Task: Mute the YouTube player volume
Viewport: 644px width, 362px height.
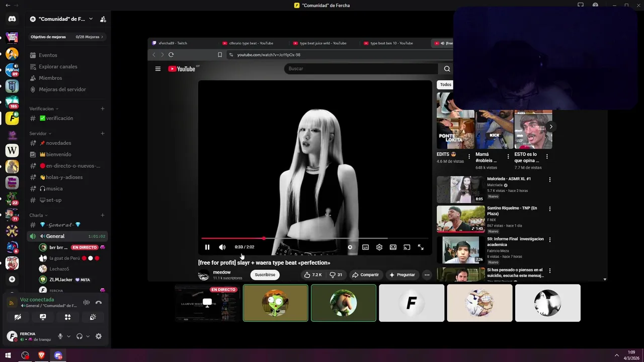Action: [222, 247]
